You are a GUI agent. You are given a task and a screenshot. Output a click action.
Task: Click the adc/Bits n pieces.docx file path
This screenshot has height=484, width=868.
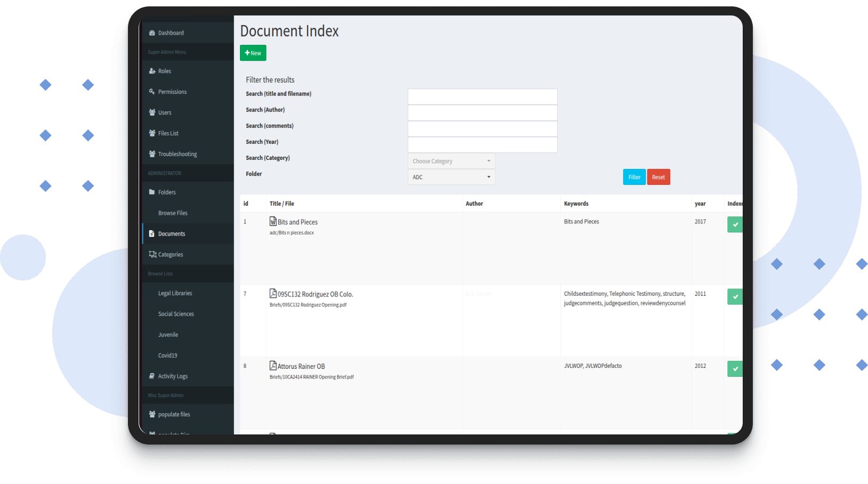click(292, 233)
